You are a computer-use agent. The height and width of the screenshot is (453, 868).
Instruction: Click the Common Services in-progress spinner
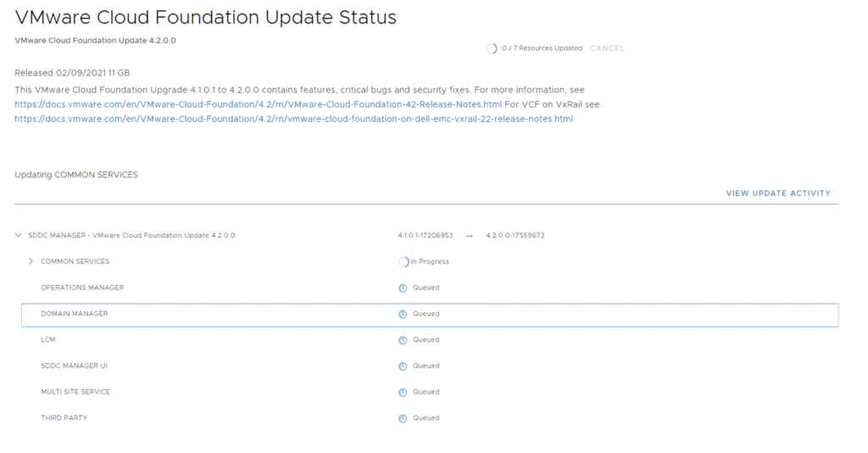tap(403, 261)
